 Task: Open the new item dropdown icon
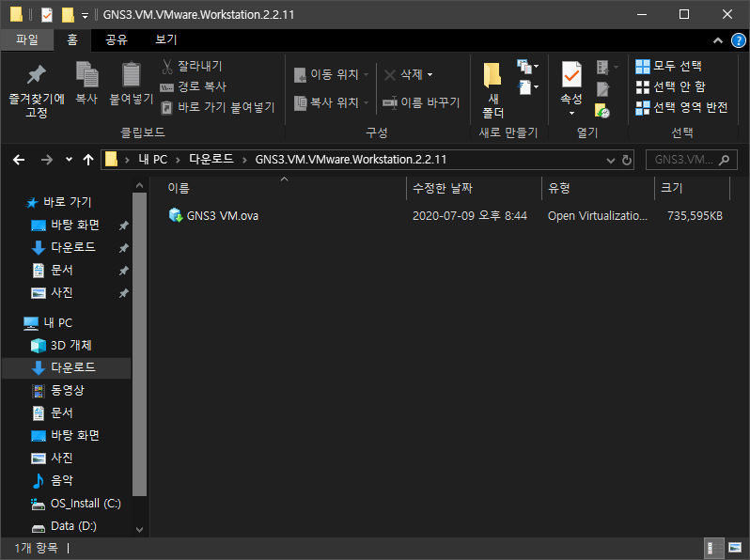pos(527,67)
